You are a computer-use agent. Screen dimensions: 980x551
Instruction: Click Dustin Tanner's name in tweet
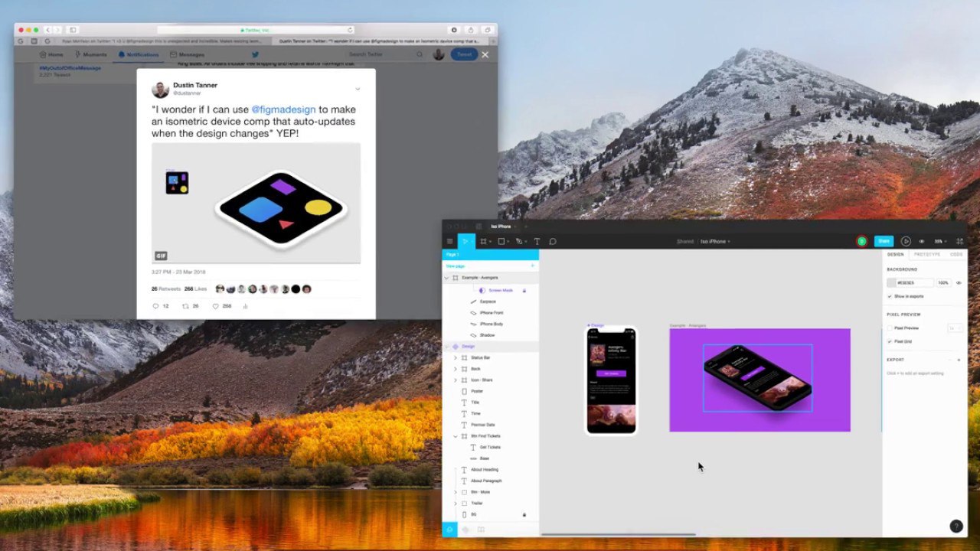coord(195,85)
